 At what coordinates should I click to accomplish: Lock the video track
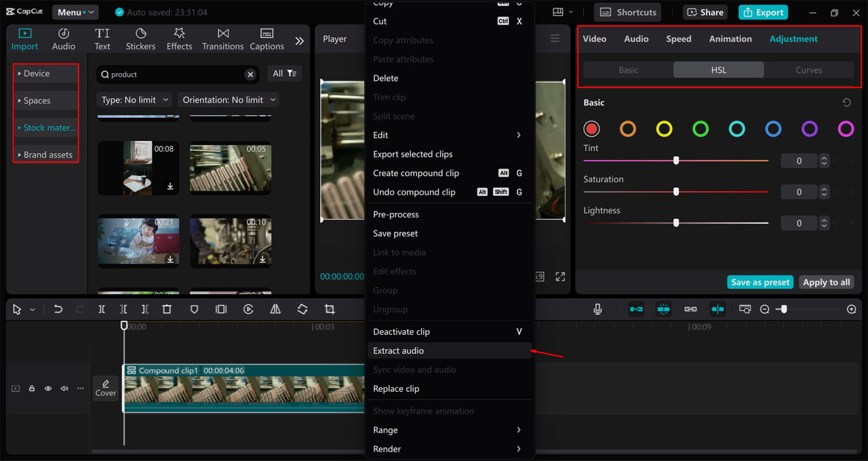pyautogui.click(x=32, y=388)
